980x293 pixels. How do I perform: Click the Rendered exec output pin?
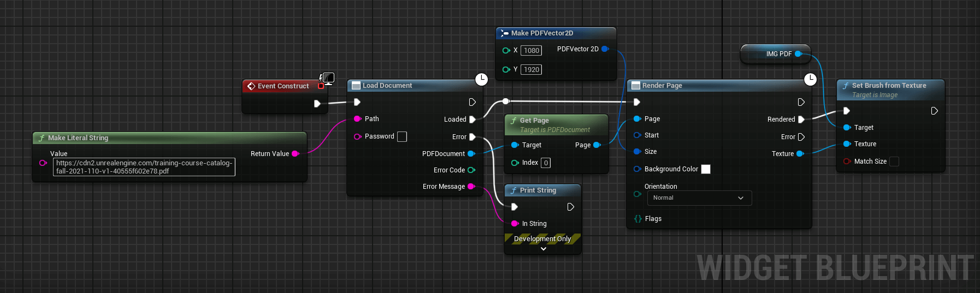(801, 119)
